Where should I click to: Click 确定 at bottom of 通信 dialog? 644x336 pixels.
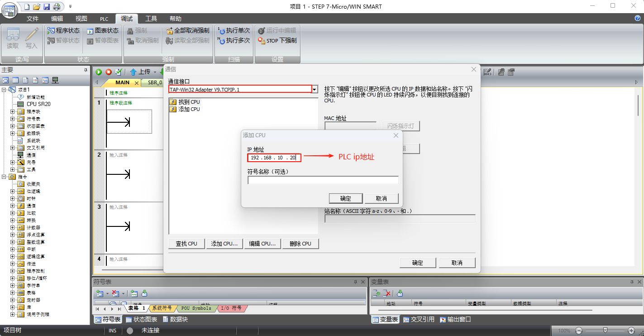pos(418,263)
